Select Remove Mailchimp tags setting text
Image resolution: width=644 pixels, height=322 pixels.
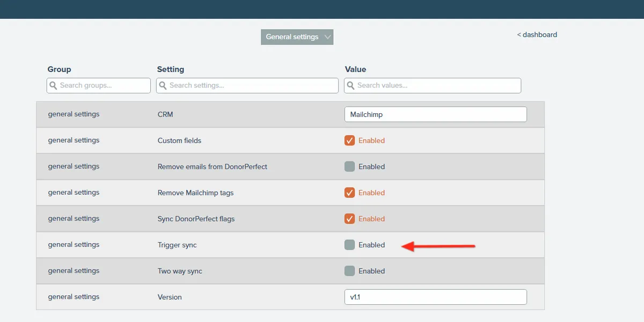195,193
